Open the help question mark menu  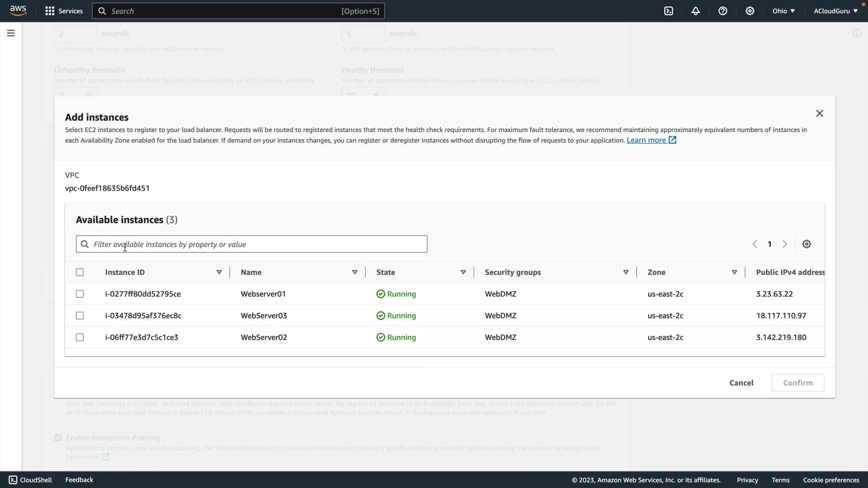[x=723, y=11]
